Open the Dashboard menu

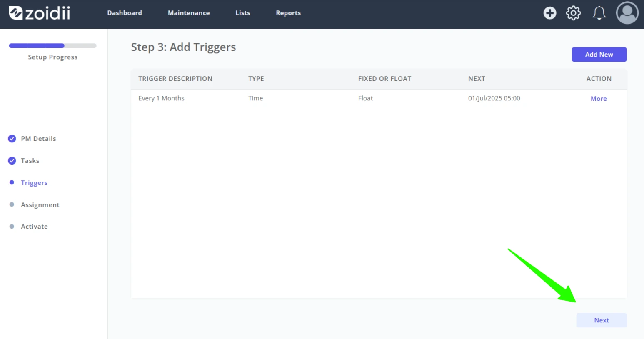pyautogui.click(x=125, y=13)
